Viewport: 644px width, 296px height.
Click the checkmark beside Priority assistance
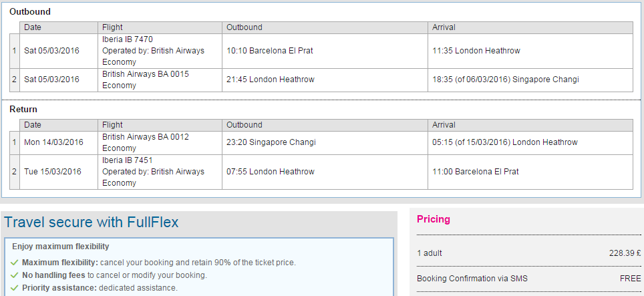tap(15, 288)
